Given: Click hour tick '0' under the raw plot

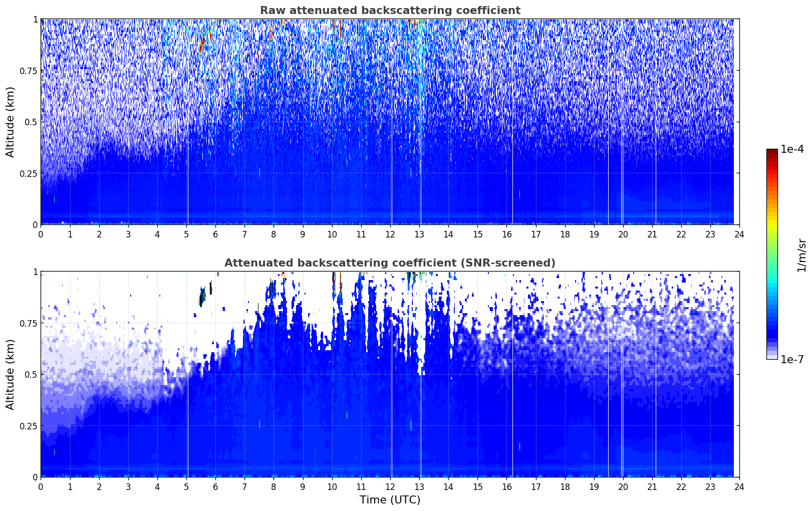Looking at the screenshot, I should click(x=41, y=234).
